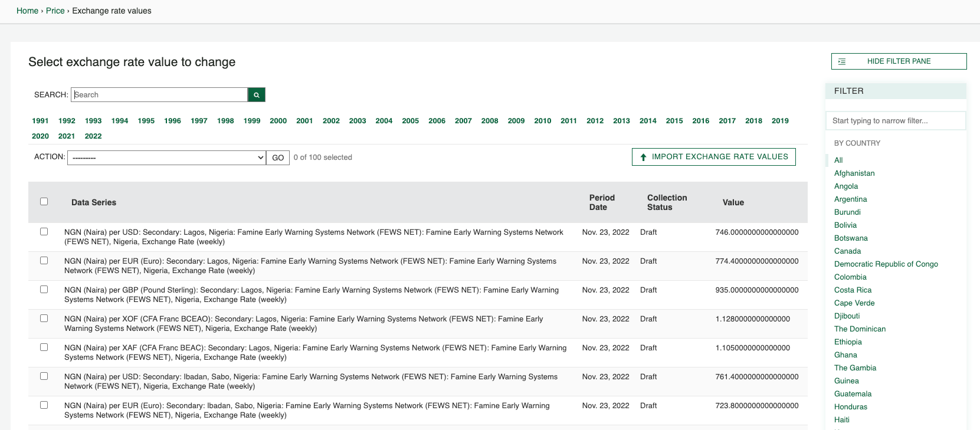980x430 pixels.
Task: Select year 2010 in date hierarchy
Action: (x=542, y=121)
